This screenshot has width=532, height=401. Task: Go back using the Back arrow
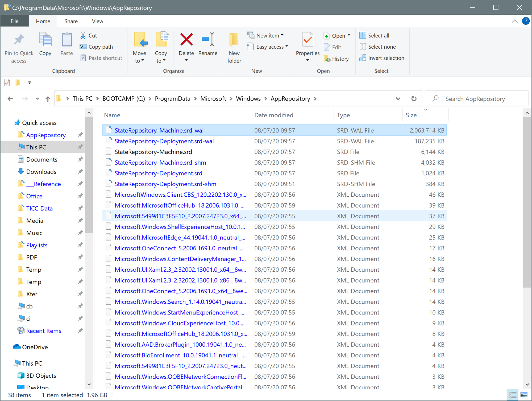[11, 99]
